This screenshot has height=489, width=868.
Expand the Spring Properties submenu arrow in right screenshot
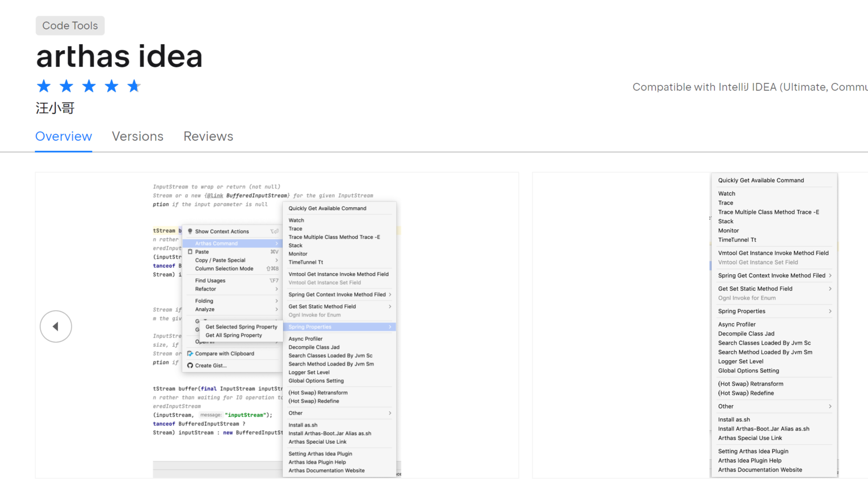[830, 311]
